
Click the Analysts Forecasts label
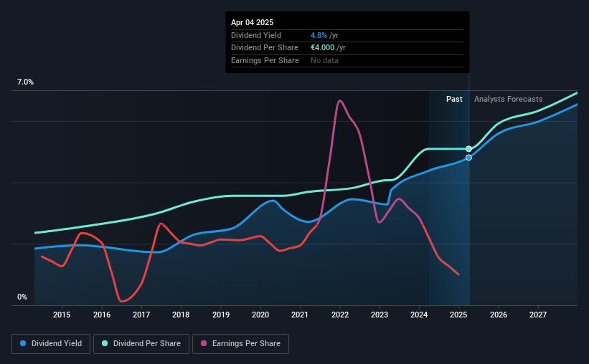pos(508,99)
